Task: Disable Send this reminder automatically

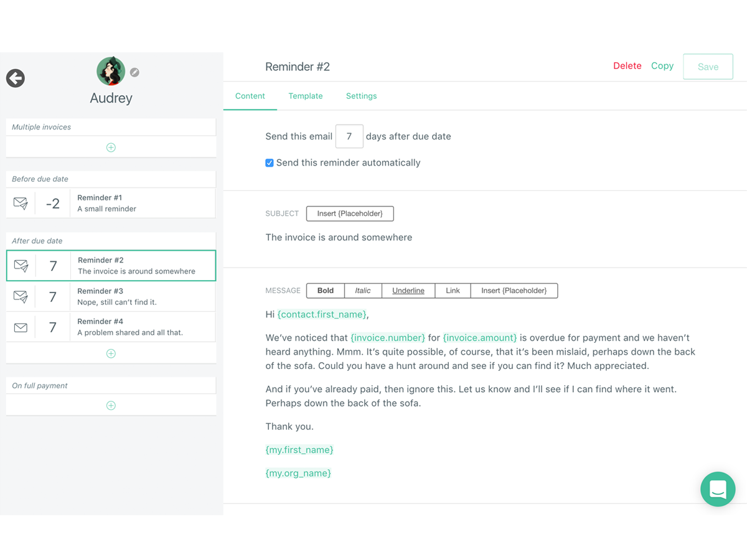Action: (x=269, y=162)
